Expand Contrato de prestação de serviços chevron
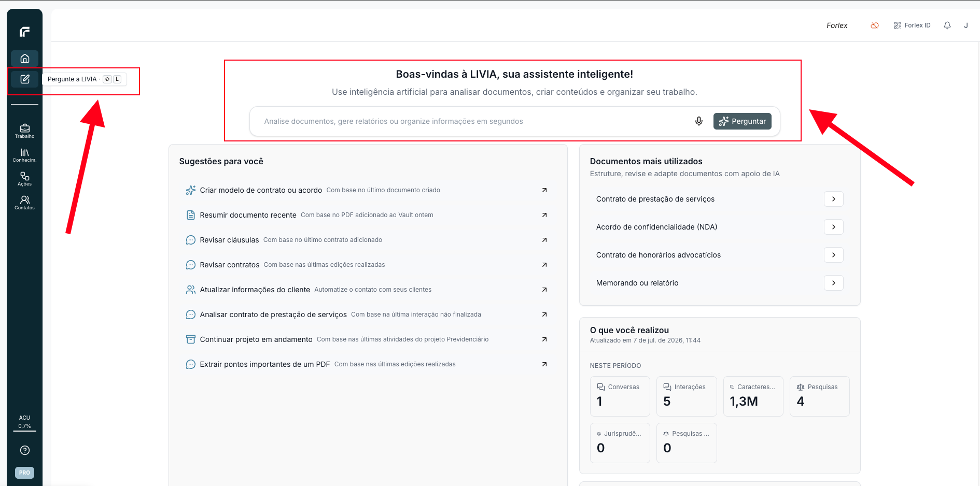The width and height of the screenshot is (980, 486). [834, 199]
